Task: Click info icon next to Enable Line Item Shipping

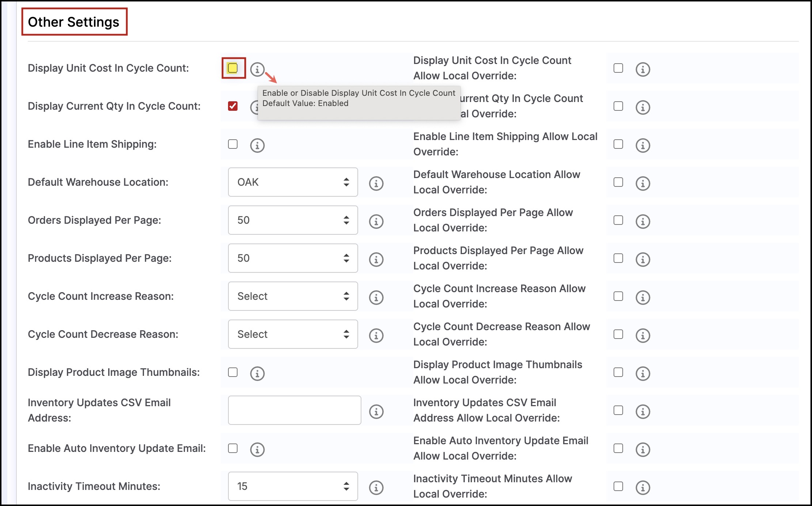Action: pyautogui.click(x=257, y=145)
